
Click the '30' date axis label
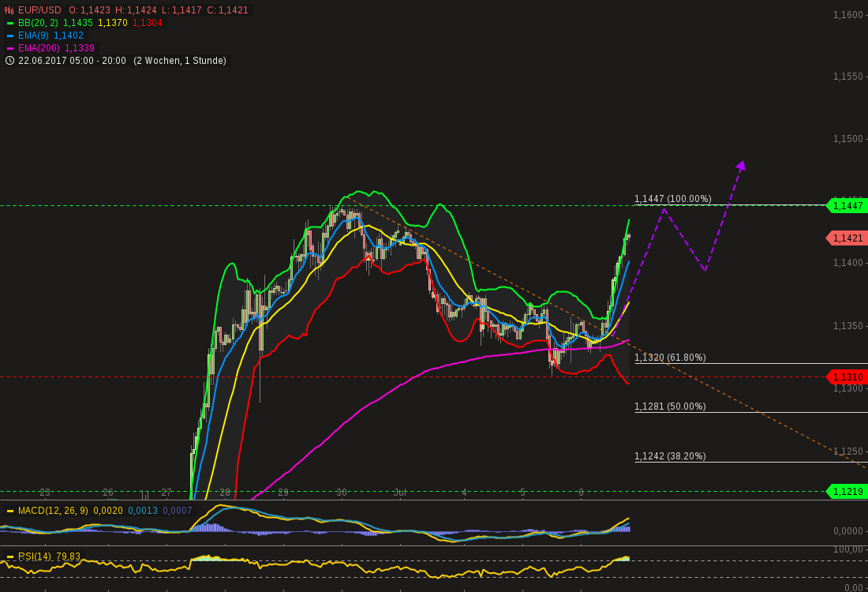342,493
